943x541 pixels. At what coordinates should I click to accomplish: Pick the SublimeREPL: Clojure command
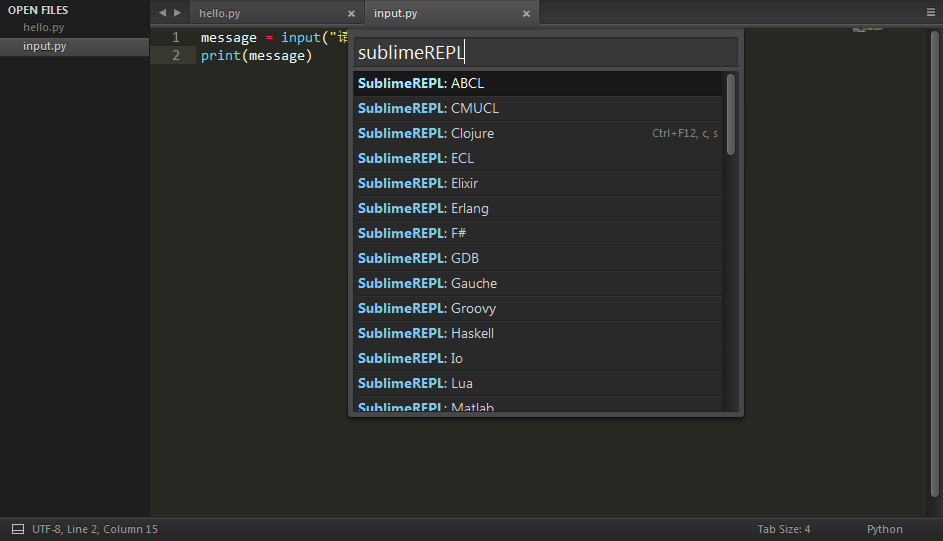[x=537, y=133]
